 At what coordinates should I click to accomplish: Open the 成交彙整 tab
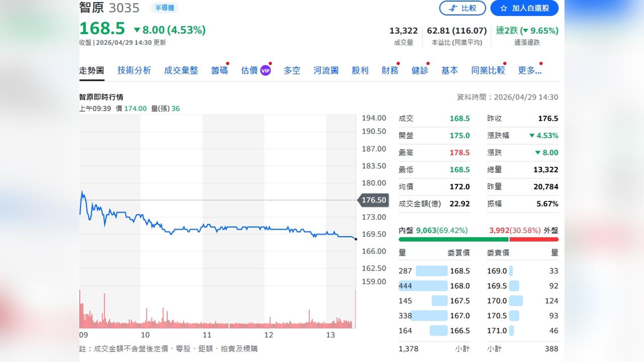[x=181, y=70]
